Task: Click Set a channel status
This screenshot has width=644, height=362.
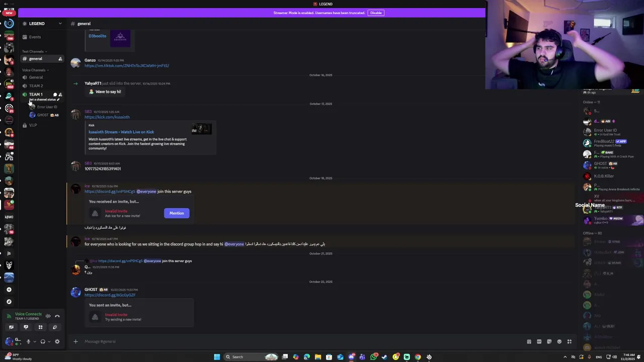Action: coord(44,100)
